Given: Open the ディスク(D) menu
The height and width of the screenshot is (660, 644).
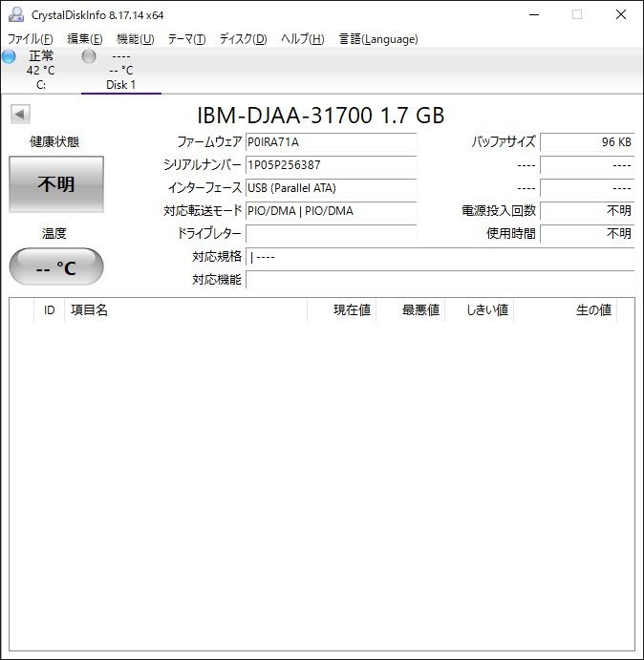Looking at the screenshot, I should 243,39.
